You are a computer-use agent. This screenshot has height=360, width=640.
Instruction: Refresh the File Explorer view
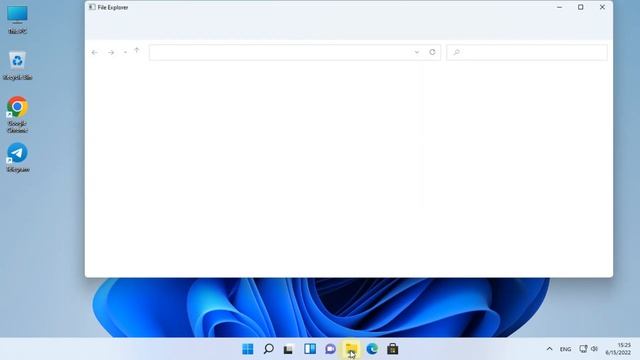tap(432, 52)
